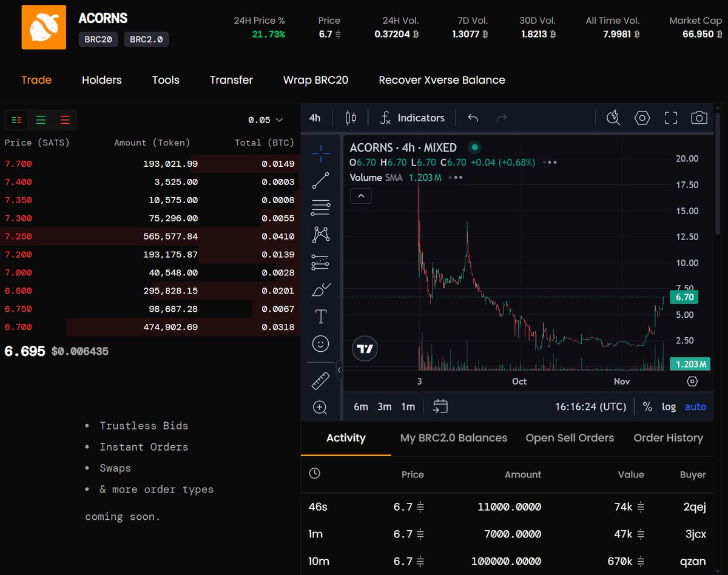The image size is (728, 575).
Task: Select the 1m timeframe shortcut
Action: (408, 406)
